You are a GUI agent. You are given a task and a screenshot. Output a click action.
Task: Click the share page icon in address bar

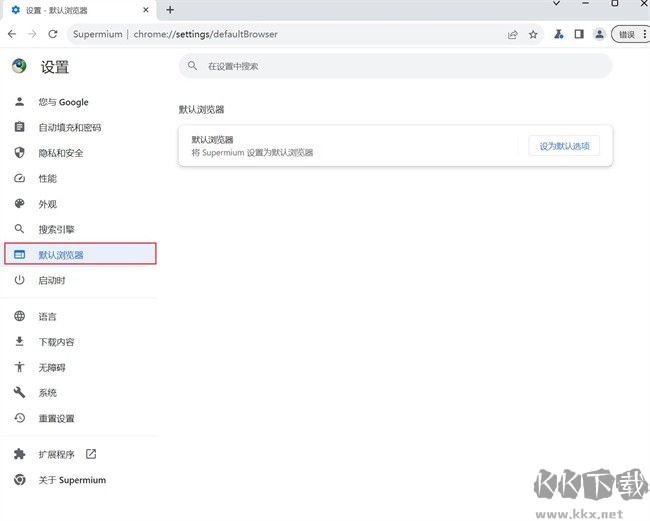[x=513, y=34]
